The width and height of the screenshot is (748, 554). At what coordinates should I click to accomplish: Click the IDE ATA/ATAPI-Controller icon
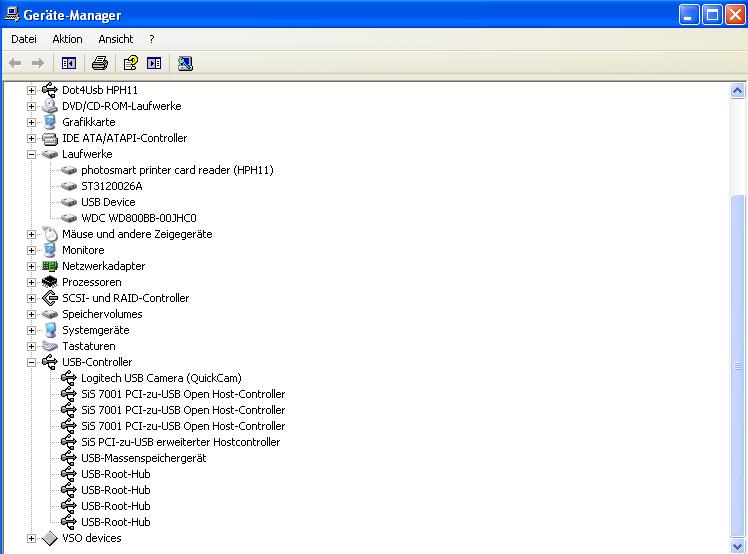[50, 138]
